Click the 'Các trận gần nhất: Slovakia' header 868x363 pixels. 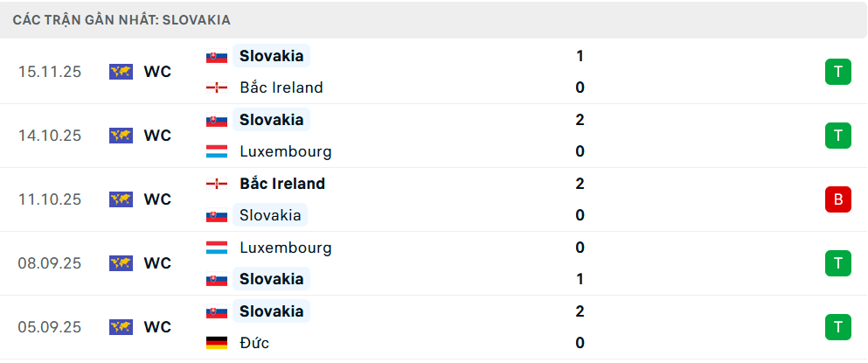pyautogui.click(x=122, y=19)
